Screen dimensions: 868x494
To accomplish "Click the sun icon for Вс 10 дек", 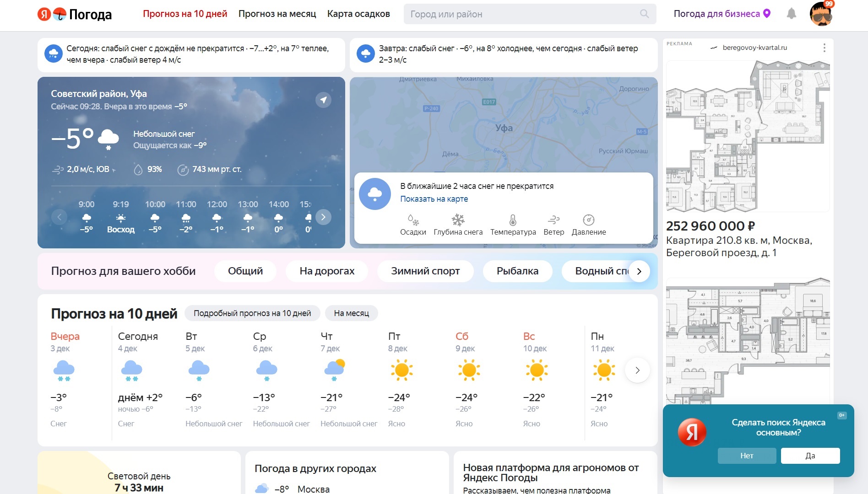I will coord(537,370).
